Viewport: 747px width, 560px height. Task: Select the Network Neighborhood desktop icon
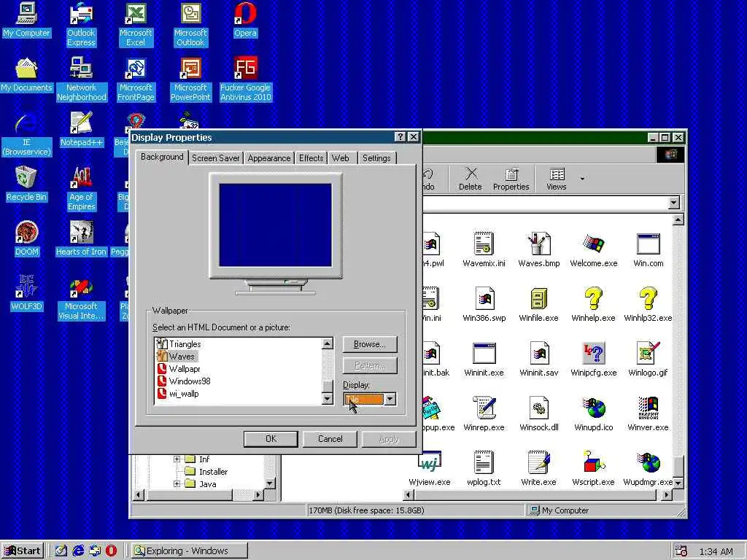pos(82,79)
